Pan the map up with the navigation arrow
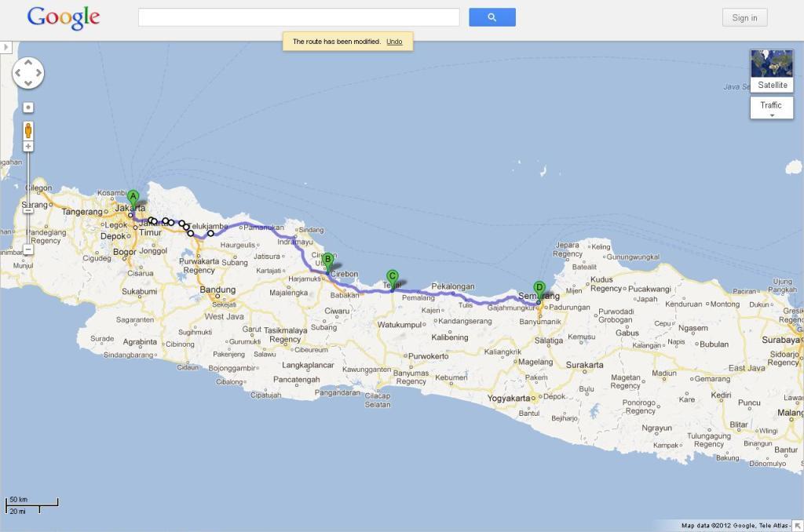804x532 pixels. click(28, 63)
